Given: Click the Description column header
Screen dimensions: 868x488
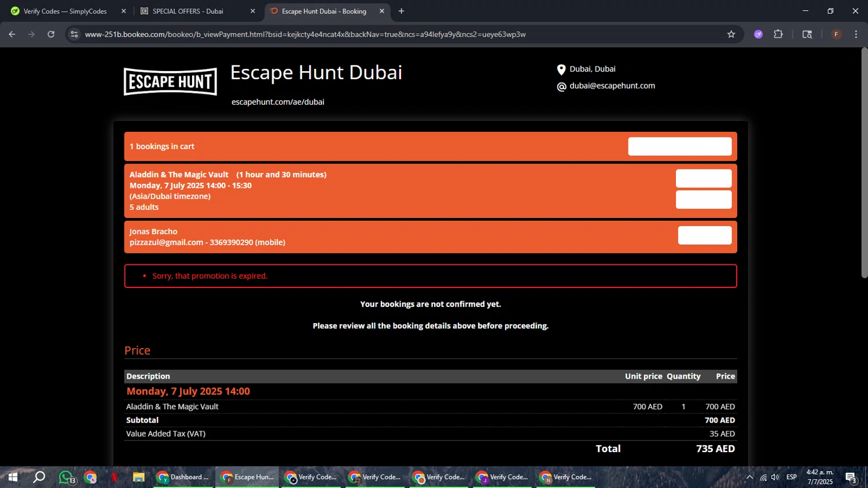Looking at the screenshot, I should tap(148, 376).
